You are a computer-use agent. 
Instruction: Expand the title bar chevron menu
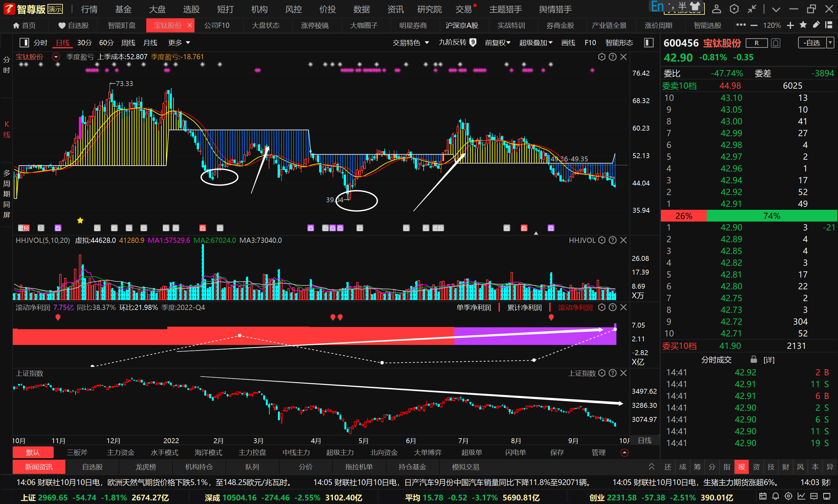point(776,9)
